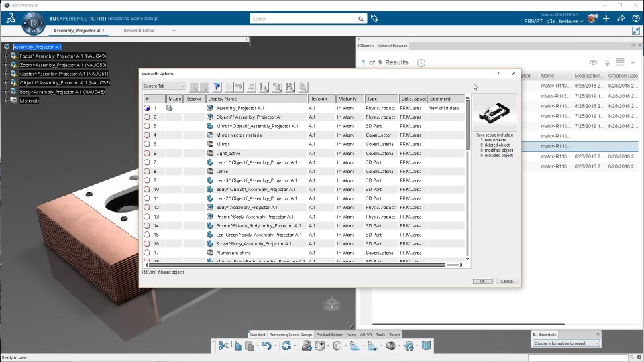Toggle the eye preview icon in Material Browser
The height and width of the screenshot is (362, 644).
pyautogui.click(x=593, y=63)
